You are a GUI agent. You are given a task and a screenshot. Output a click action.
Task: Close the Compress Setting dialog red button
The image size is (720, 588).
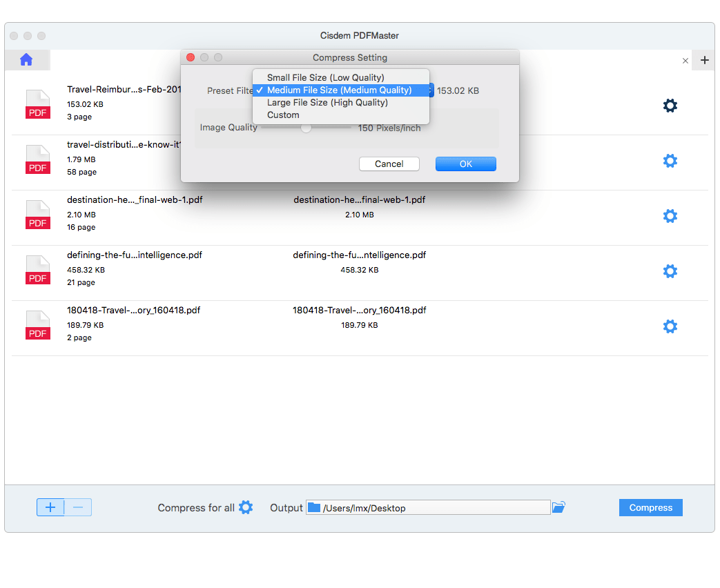tap(191, 57)
